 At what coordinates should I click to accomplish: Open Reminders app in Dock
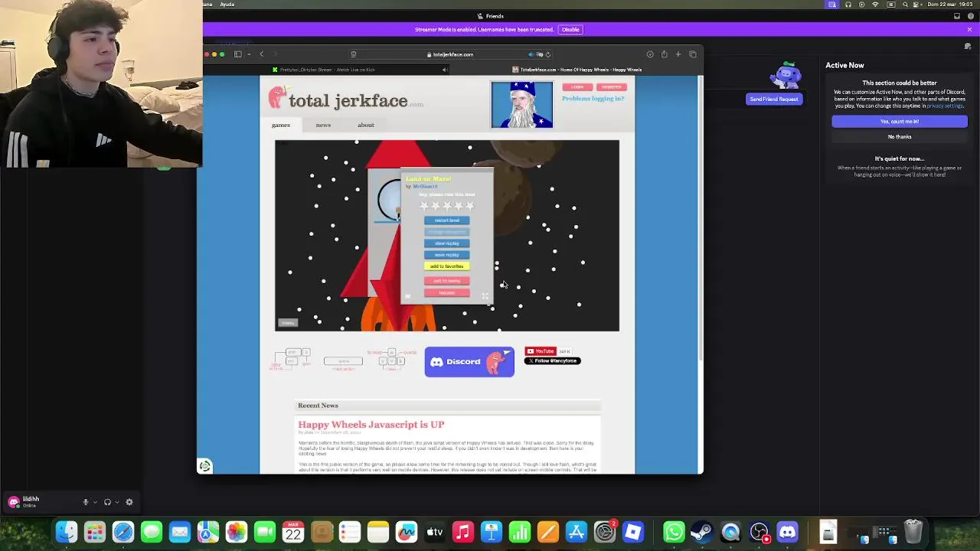point(350,532)
